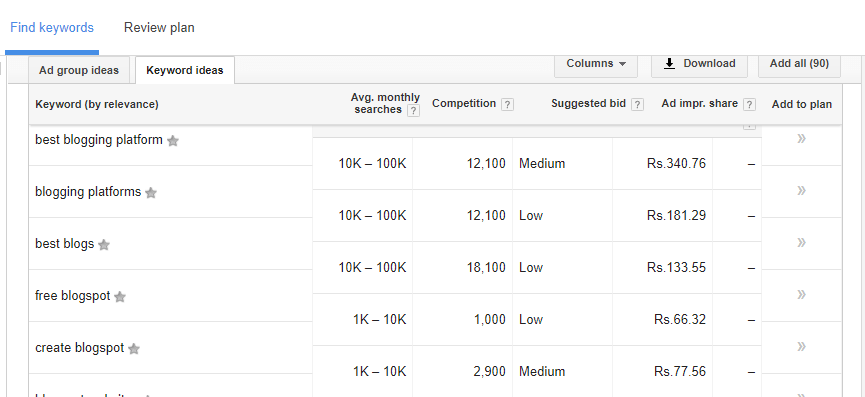
Task: Add 'create blogspot' to plan arrow
Action: [x=802, y=346]
